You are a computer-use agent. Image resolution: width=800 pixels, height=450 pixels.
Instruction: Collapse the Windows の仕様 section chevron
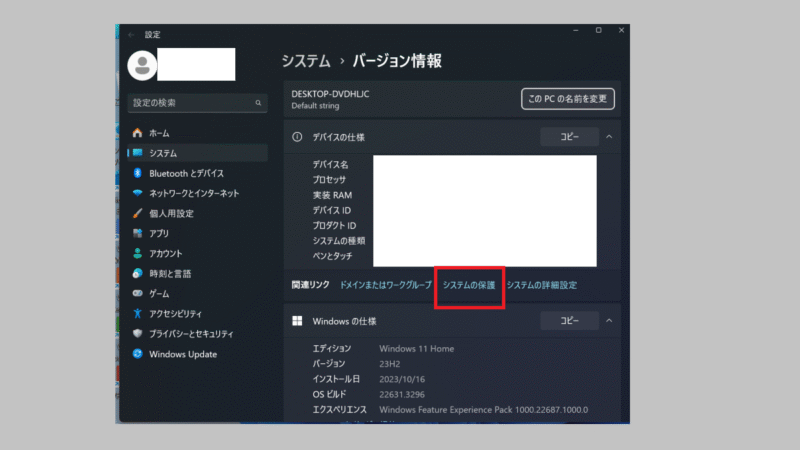pyautogui.click(x=609, y=320)
